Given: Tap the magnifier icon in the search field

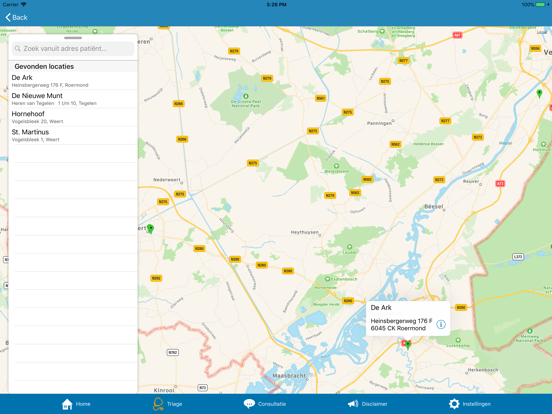Looking at the screenshot, I should click(x=18, y=49).
